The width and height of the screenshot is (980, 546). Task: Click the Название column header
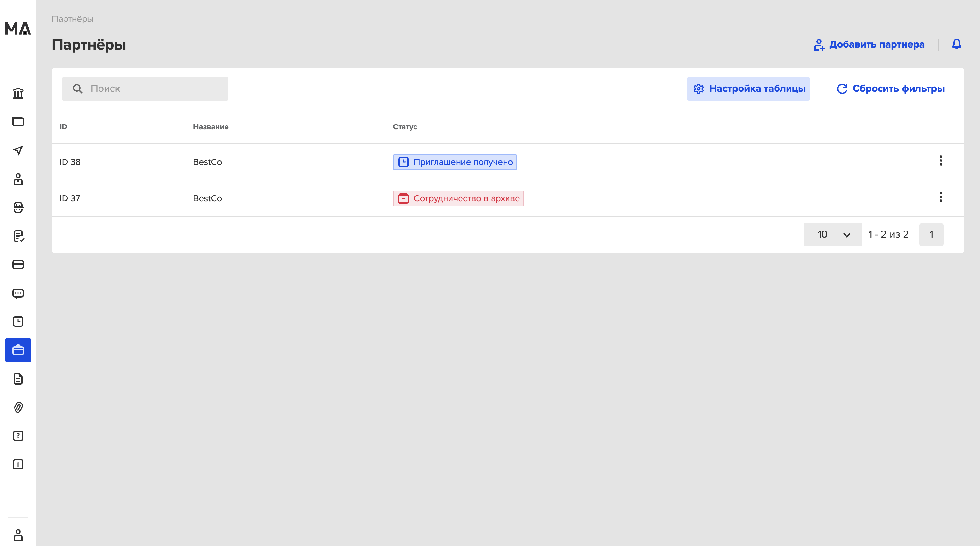210,127
